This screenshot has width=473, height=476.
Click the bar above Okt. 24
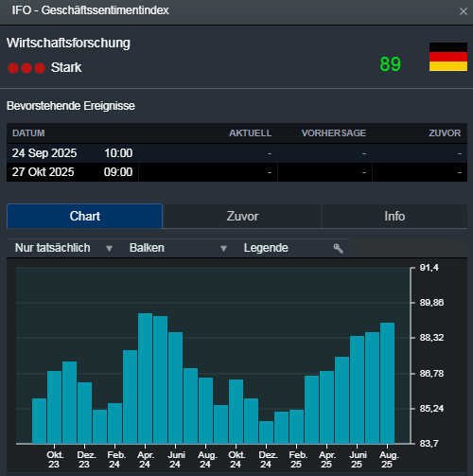(236, 412)
